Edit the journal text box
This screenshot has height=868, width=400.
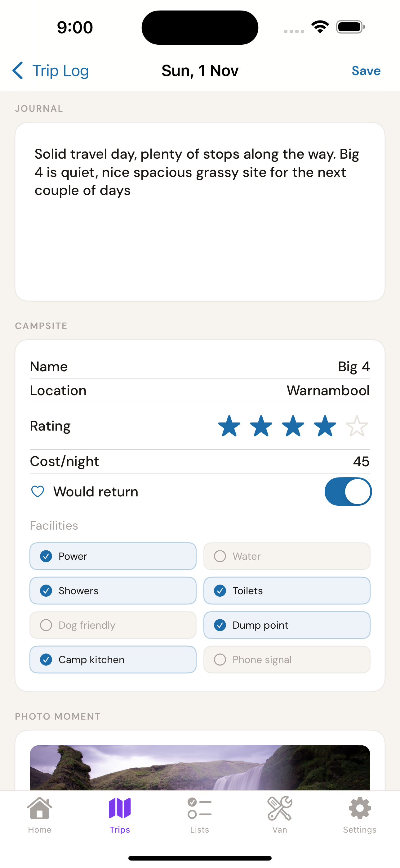pos(200,212)
